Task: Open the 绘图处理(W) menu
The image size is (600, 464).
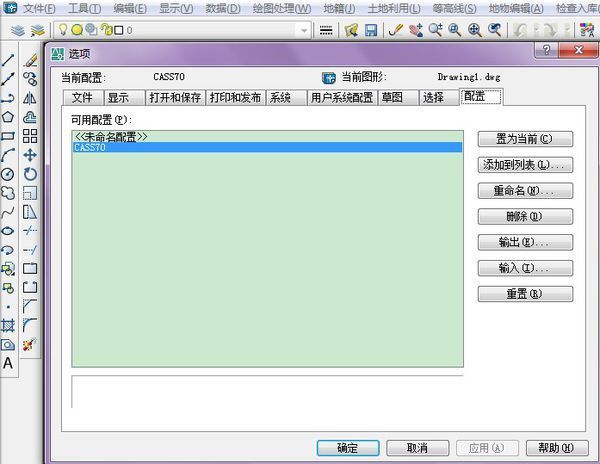Action: [282, 8]
